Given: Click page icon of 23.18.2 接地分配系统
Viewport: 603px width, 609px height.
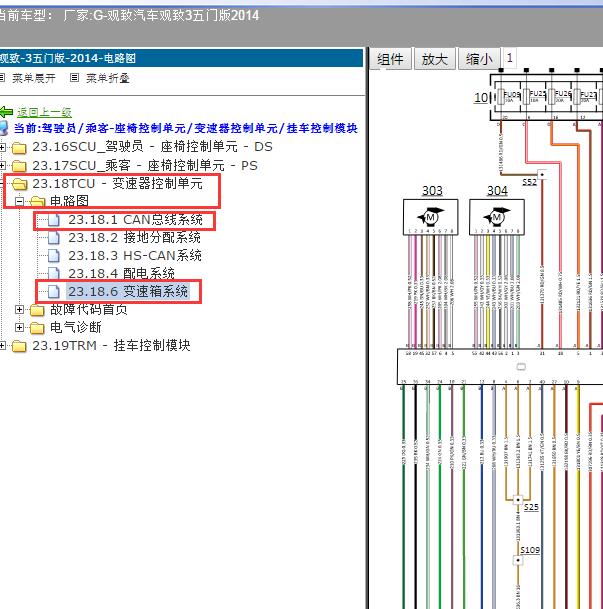Looking at the screenshot, I should coord(54,238).
